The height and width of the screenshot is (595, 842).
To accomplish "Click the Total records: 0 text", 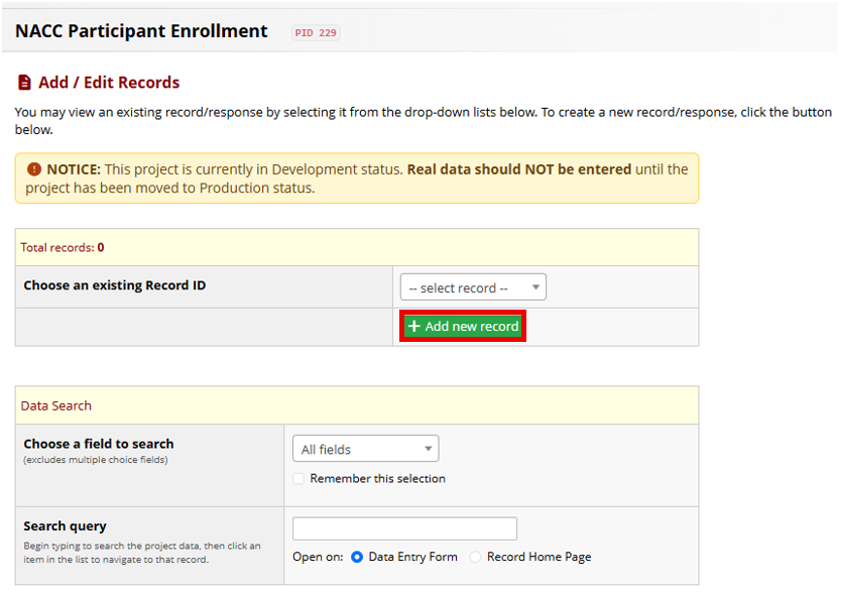I will tap(62, 248).
